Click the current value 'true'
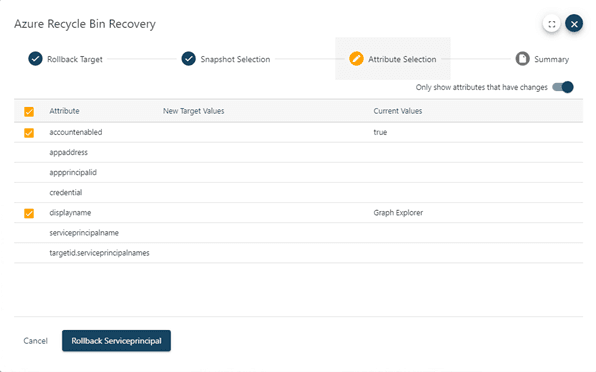This screenshot has height=372, width=596. (380, 132)
